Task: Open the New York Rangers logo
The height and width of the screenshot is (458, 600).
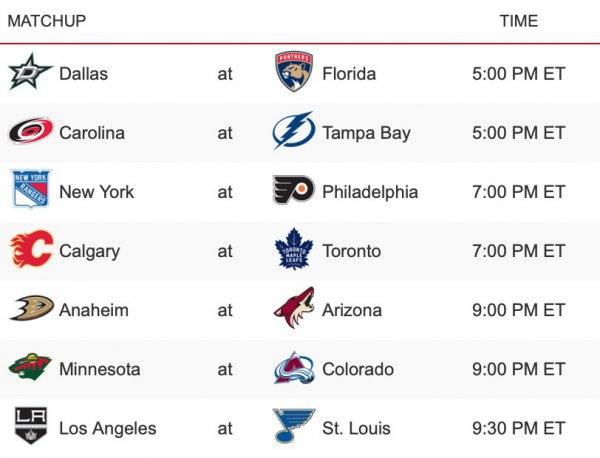Action: pyautogui.click(x=30, y=191)
